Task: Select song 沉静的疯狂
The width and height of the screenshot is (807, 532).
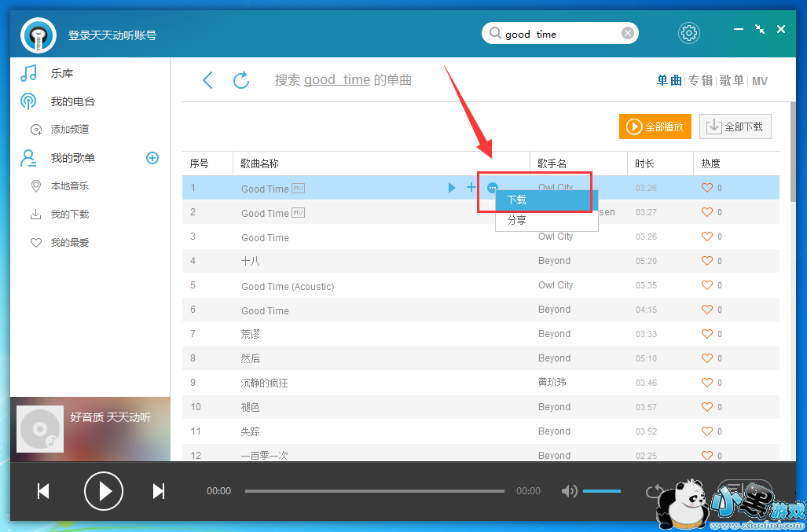Action: coord(265,383)
